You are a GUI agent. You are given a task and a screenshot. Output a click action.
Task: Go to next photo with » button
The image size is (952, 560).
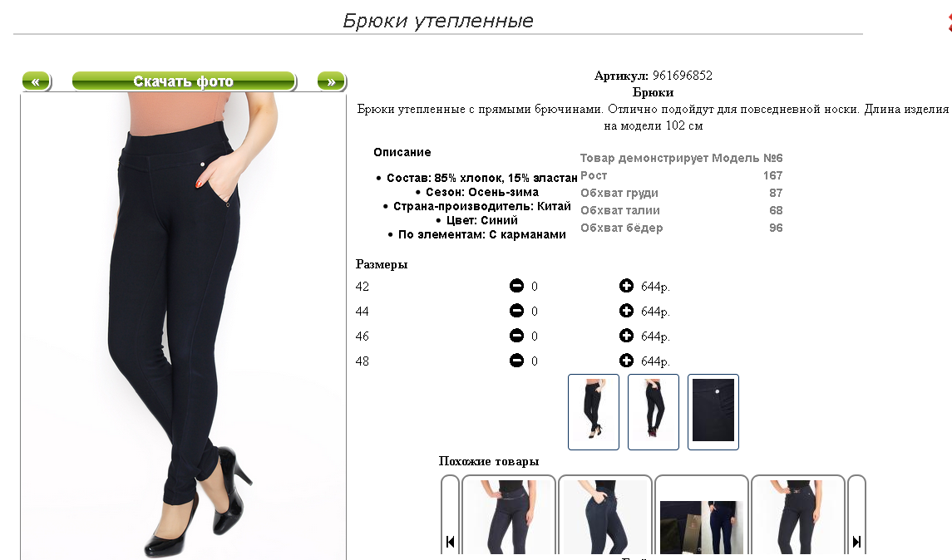(x=332, y=81)
